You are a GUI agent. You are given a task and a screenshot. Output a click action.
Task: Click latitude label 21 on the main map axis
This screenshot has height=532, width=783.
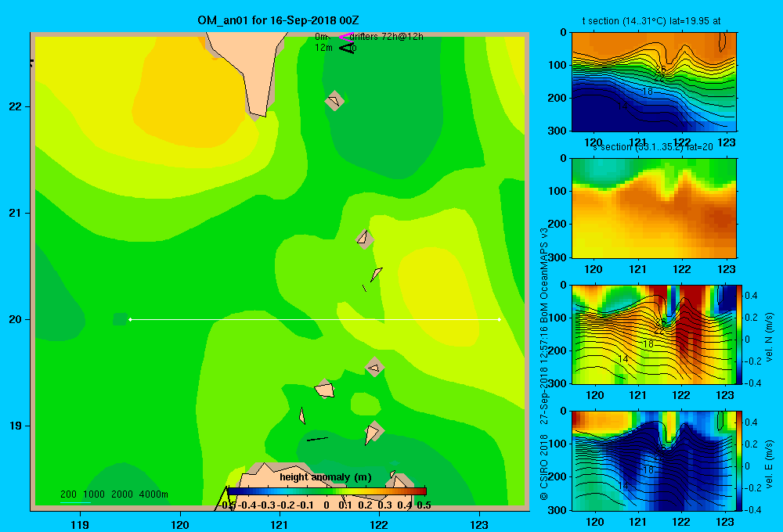click(x=16, y=213)
